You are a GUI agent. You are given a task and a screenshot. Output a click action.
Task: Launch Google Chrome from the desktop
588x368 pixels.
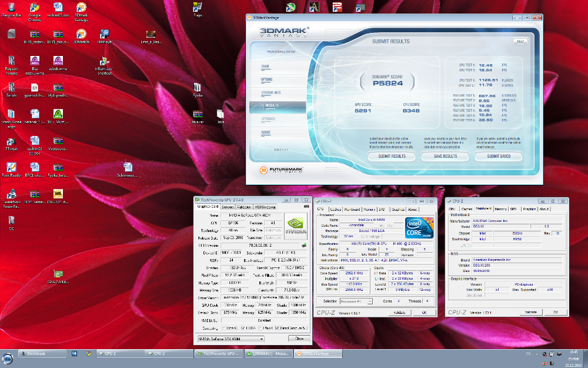(35, 11)
